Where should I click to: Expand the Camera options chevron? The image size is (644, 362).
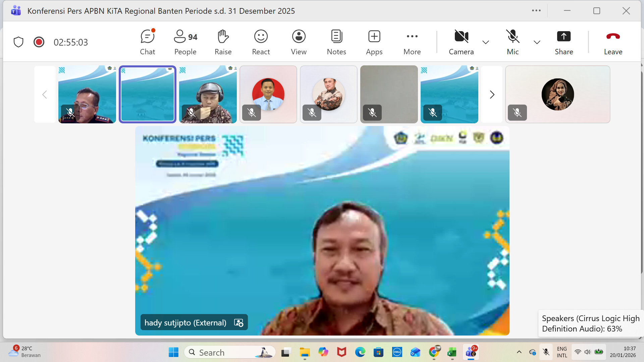[x=486, y=42]
